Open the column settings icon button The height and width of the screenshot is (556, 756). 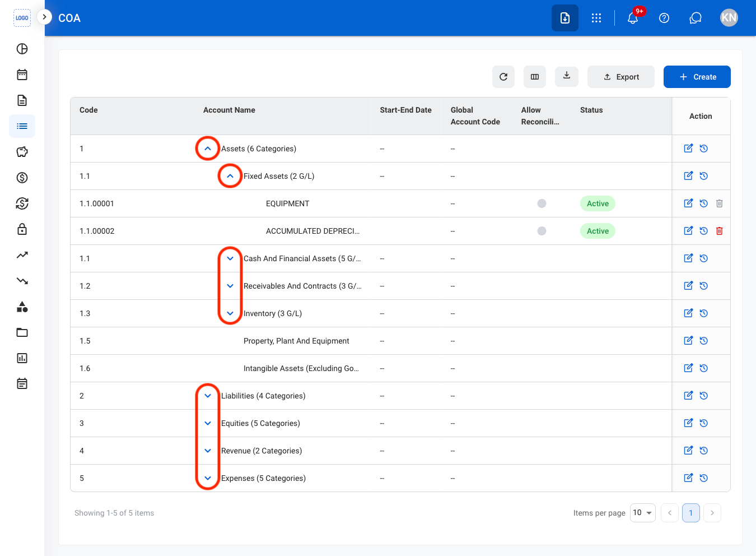pos(535,77)
